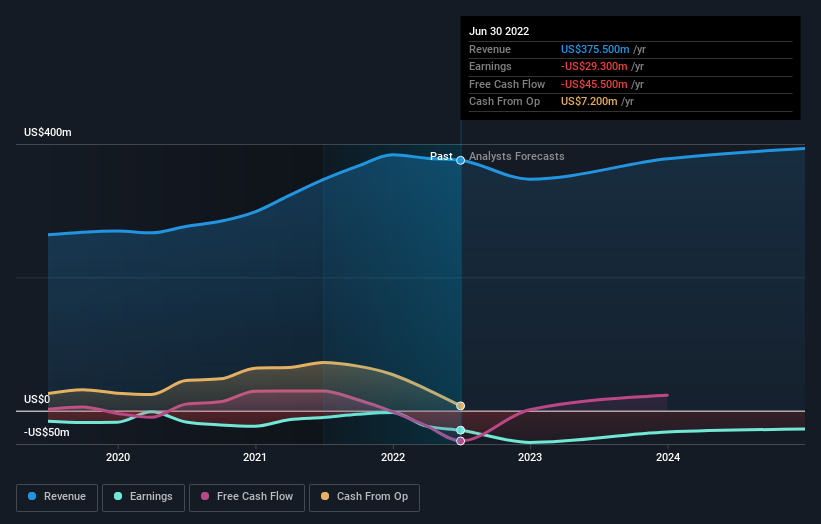Image resolution: width=821 pixels, height=524 pixels.
Task: Click the Earnings row label in tooltip
Action: (x=490, y=66)
